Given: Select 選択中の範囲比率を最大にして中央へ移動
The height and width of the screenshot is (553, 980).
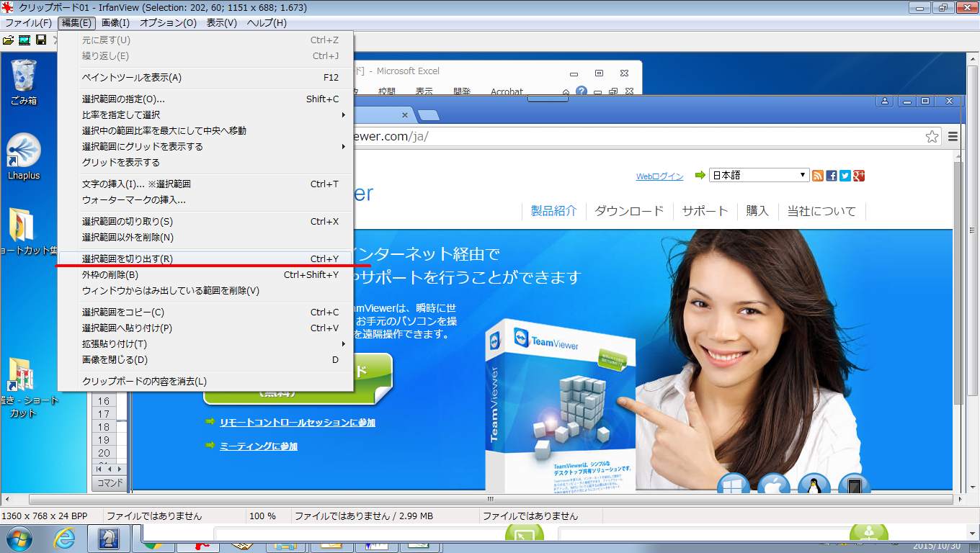Looking at the screenshot, I should [x=205, y=130].
